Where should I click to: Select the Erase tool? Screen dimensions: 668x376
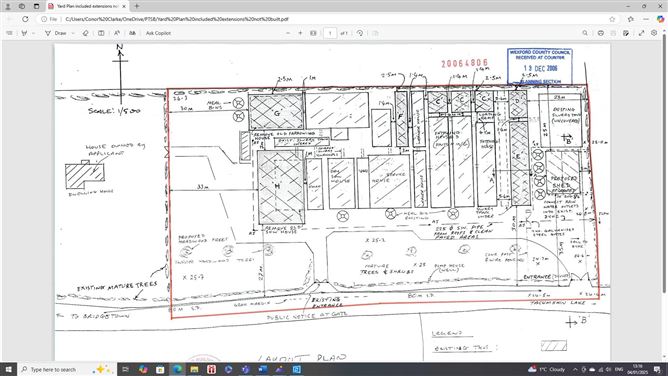click(x=86, y=33)
